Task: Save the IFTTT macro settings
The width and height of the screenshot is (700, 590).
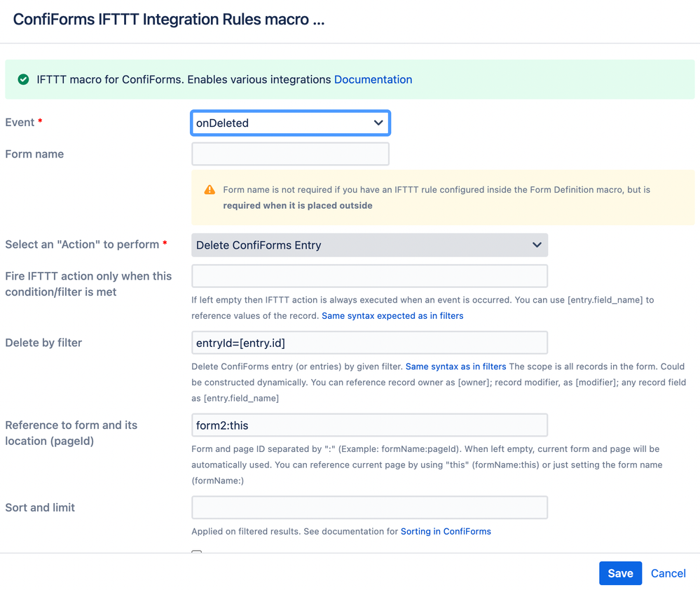Action: (x=621, y=573)
